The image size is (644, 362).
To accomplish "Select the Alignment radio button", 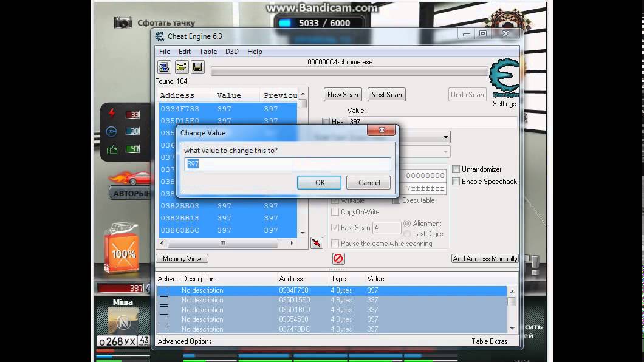I will point(407,224).
